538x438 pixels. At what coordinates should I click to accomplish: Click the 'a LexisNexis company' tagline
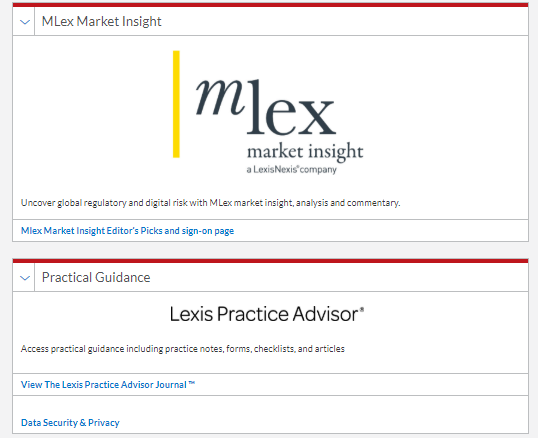292,169
